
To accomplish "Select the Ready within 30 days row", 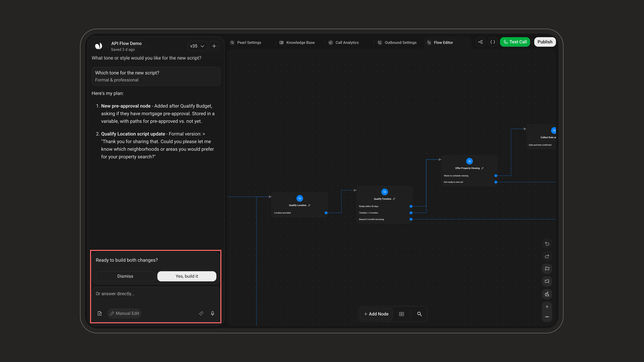I will [385, 206].
